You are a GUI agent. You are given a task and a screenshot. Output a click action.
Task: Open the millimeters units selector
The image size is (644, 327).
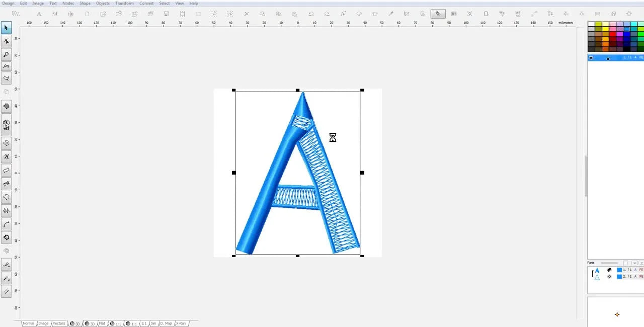coord(565,23)
